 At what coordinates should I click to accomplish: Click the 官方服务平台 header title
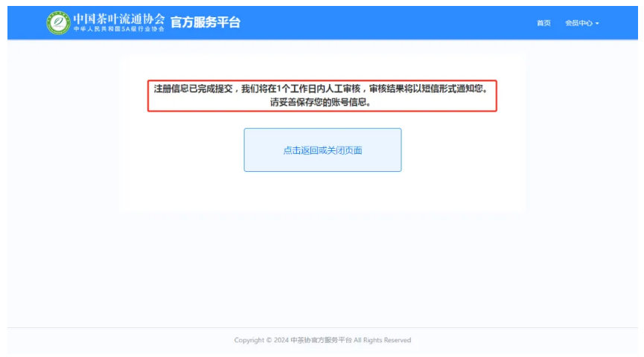(x=205, y=22)
